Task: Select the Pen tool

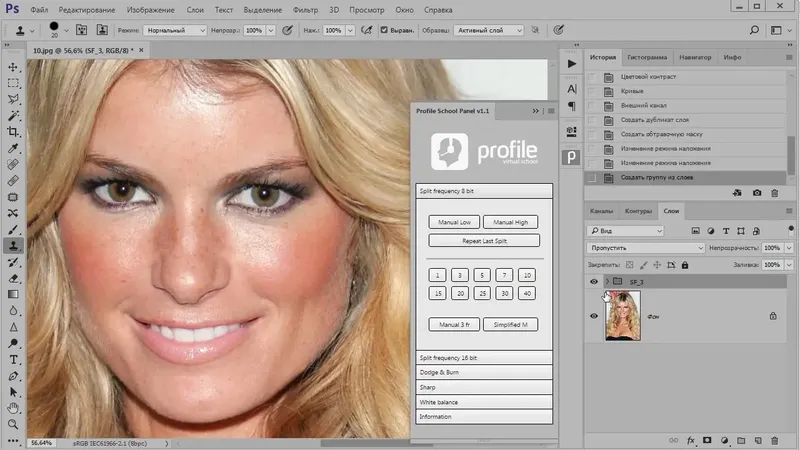Action: click(13, 376)
